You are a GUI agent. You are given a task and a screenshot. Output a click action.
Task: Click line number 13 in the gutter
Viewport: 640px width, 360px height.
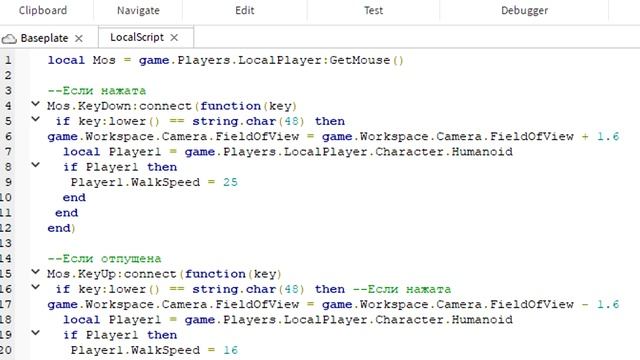click(x=6, y=244)
